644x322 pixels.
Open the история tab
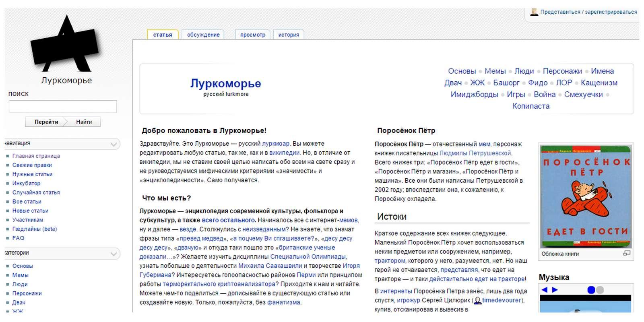(289, 35)
